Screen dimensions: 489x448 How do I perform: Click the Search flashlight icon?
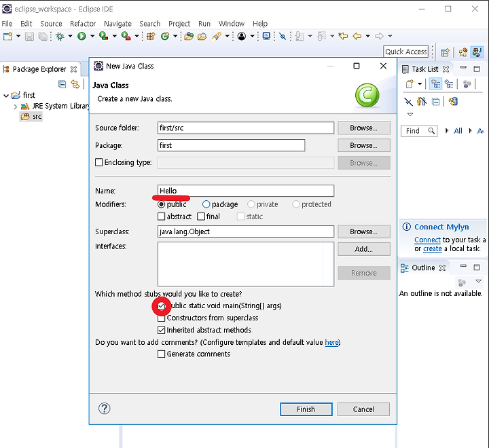tap(217, 36)
